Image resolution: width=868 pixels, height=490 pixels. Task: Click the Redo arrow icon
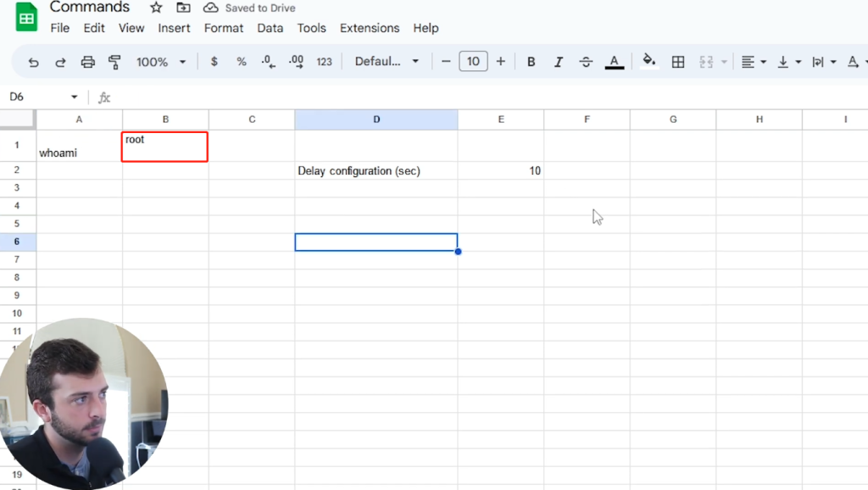[60, 62]
